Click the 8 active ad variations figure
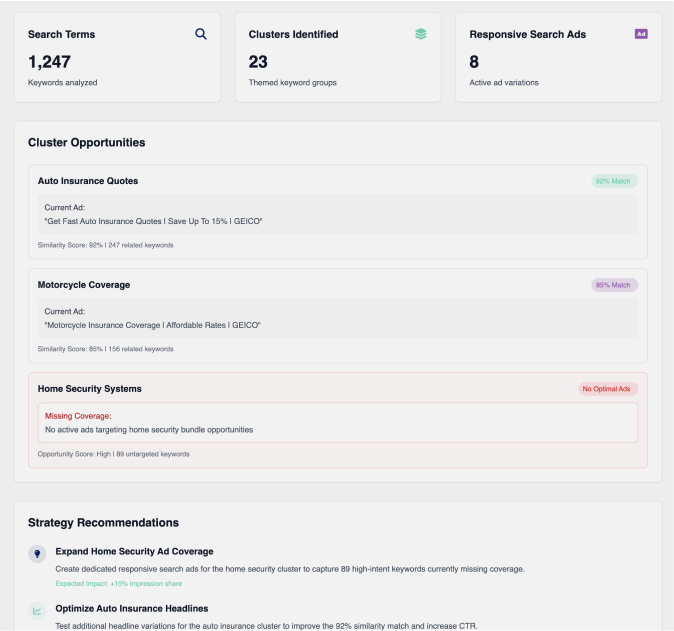The image size is (674, 631). coord(474,62)
